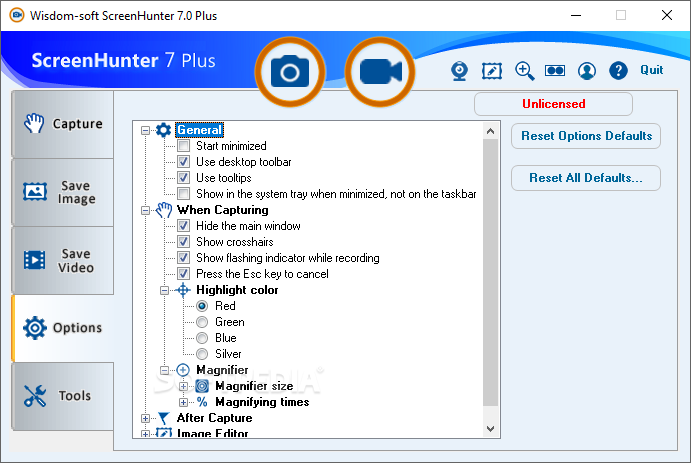Minimize the ScreenHunter window
Screen dimensions: 691x463
pyautogui.click(x=576, y=15)
